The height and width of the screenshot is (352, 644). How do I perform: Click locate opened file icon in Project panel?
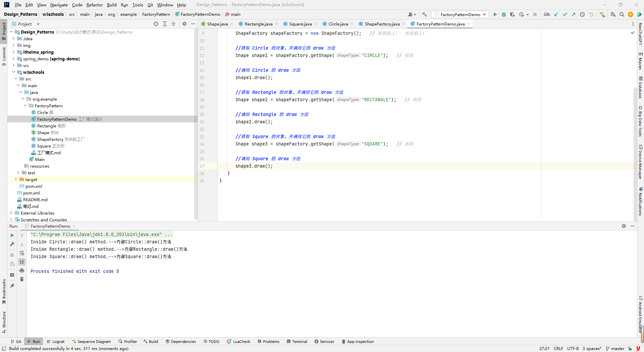156,24
